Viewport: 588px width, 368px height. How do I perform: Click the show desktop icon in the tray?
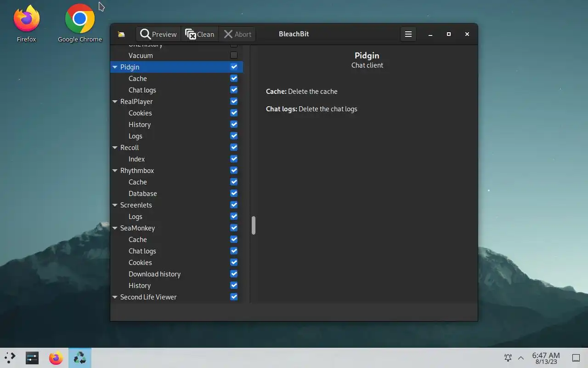click(x=576, y=358)
